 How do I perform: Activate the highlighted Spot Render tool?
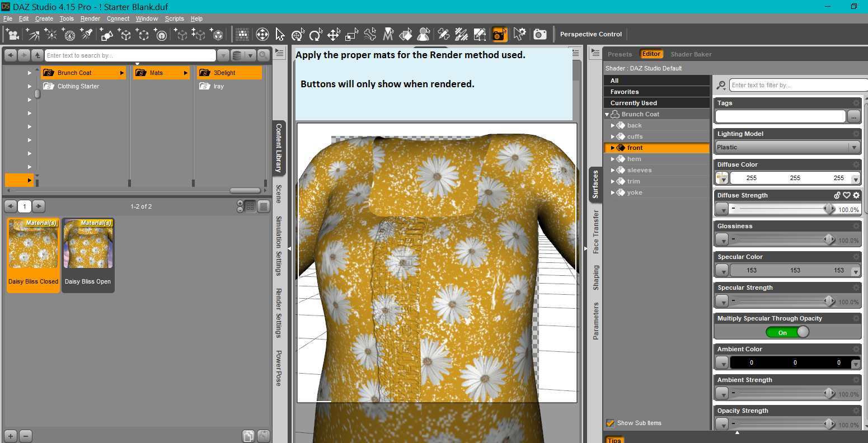[x=500, y=34]
